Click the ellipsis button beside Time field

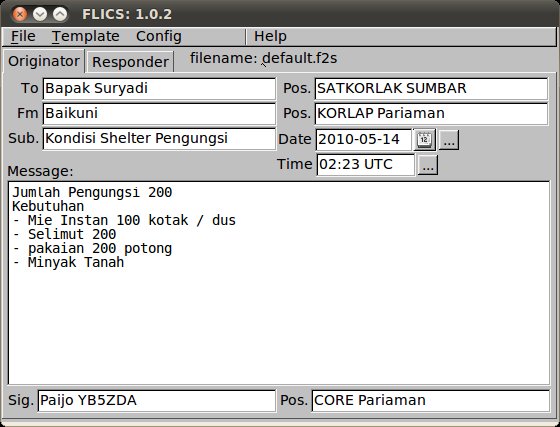[428, 165]
